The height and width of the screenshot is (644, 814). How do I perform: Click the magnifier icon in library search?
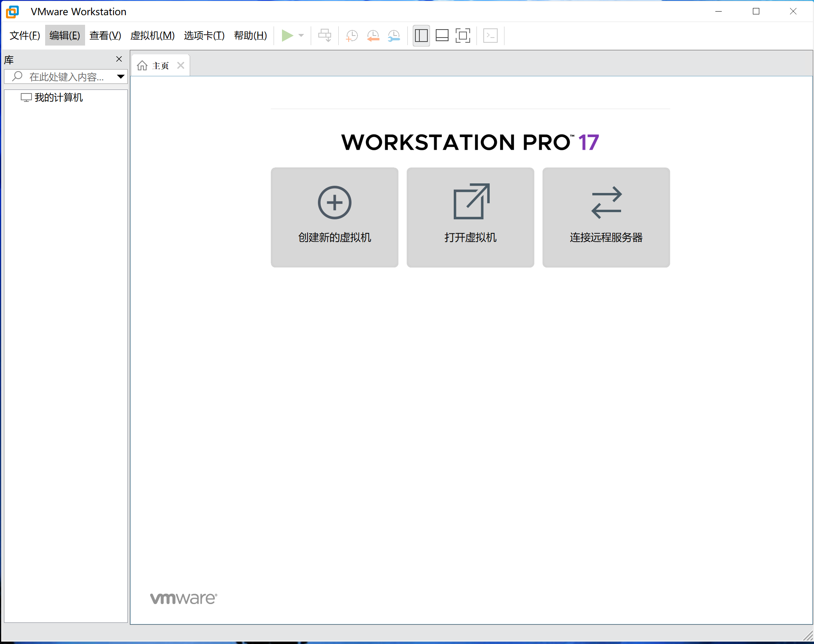[17, 76]
